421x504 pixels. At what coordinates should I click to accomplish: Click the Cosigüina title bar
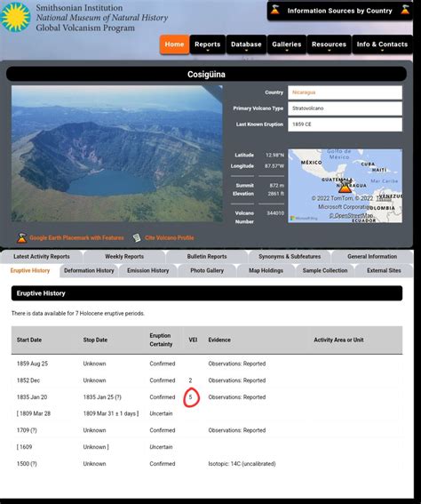pyautogui.click(x=206, y=74)
